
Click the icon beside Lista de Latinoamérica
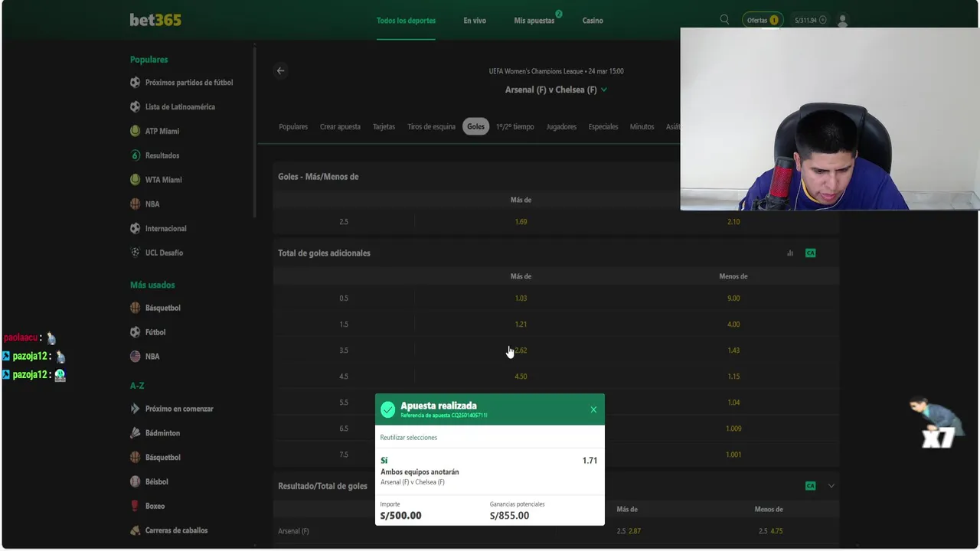(136, 107)
